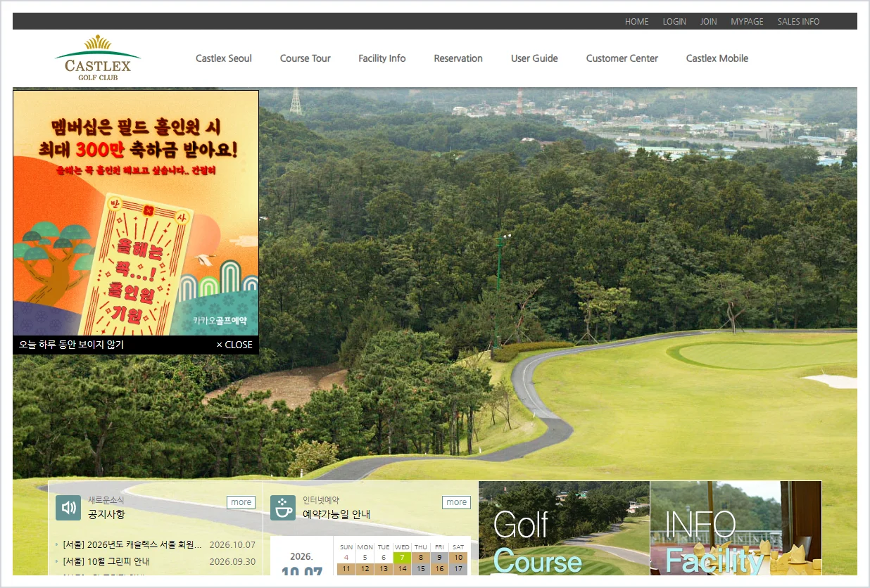Open the LOGIN page
The image size is (870, 588).
674,22
